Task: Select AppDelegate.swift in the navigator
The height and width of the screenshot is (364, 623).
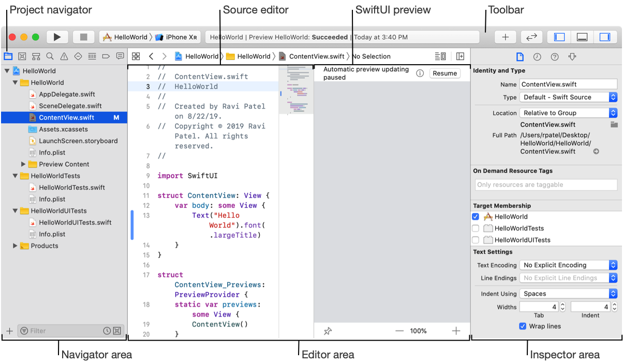Action: pyautogui.click(x=67, y=95)
